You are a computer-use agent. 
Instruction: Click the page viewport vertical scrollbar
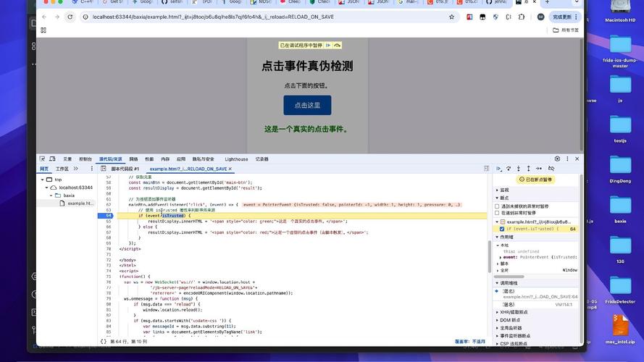[x=581, y=94]
